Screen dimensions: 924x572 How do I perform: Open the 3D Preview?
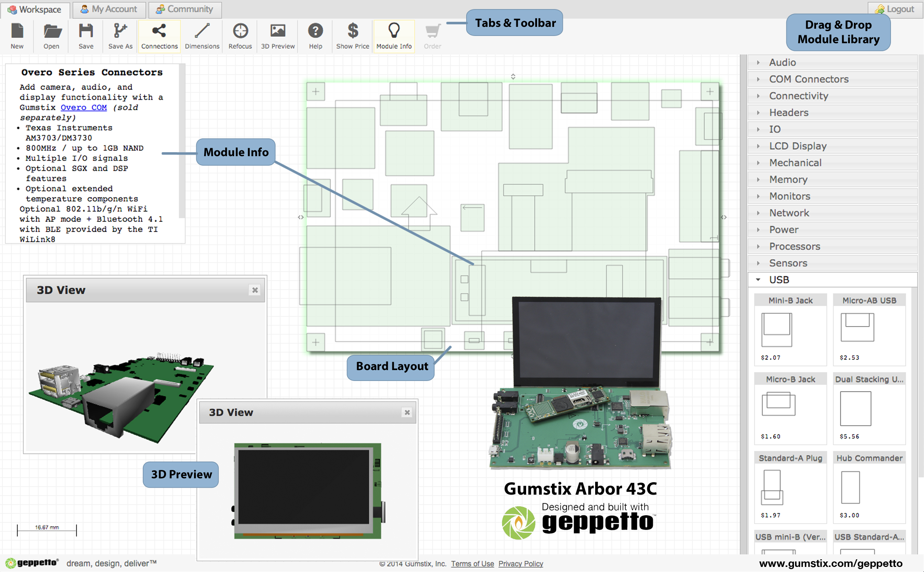(x=278, y=36)
